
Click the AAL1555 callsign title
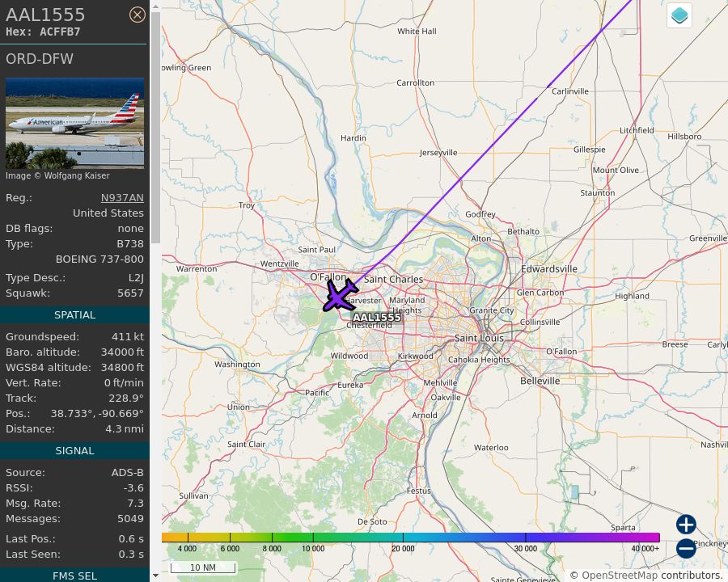click(x=45, y=15)
